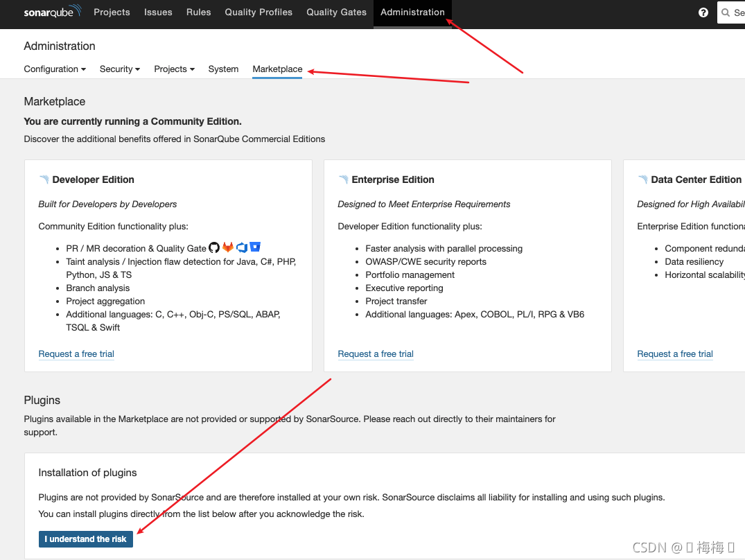
Task: Select Administration in top navigation
Action: coord(412,12)
